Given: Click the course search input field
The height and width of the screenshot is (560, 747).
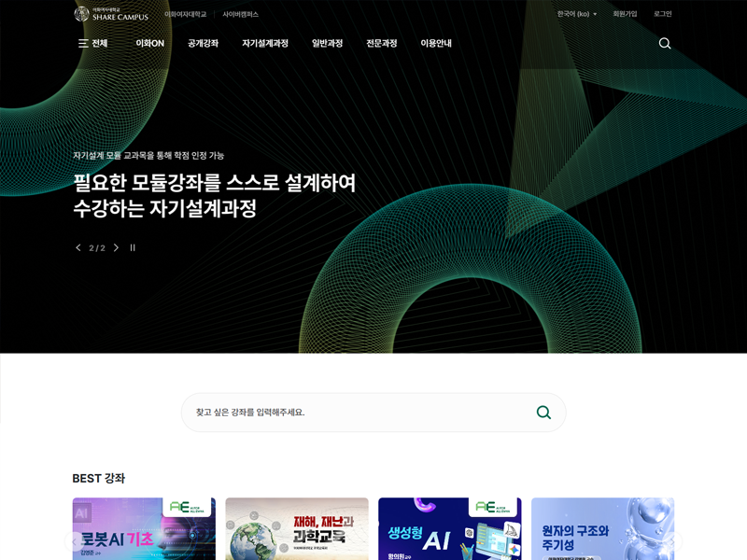Looking at the screenshot, I should pos(355,413).
